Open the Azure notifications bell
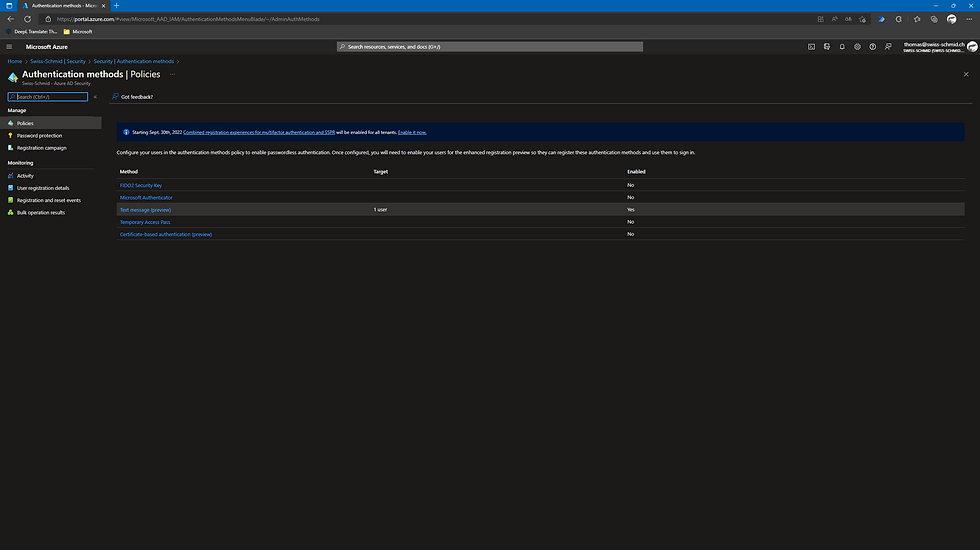This screenshot has width=980, height=550. [842, 47]
